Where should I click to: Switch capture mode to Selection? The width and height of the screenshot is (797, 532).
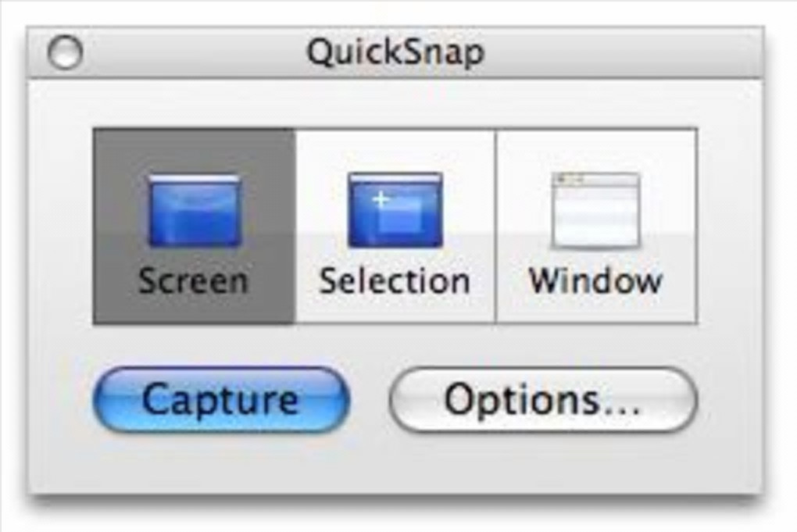395,227
